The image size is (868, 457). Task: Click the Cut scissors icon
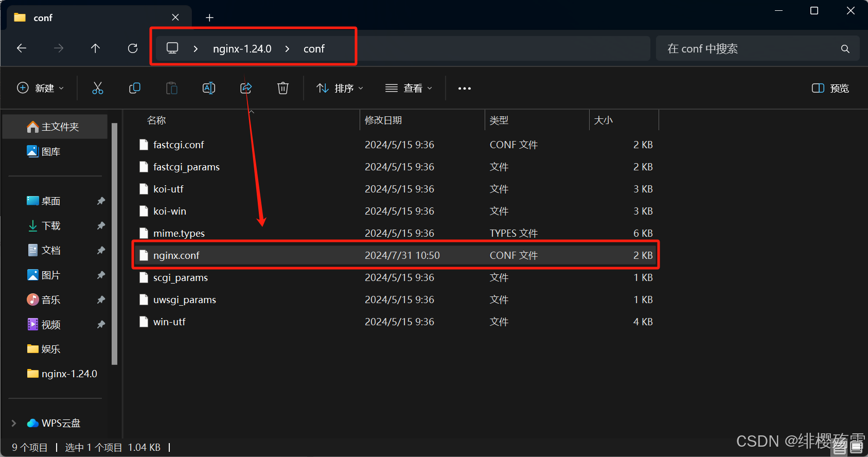coord(97,89)
